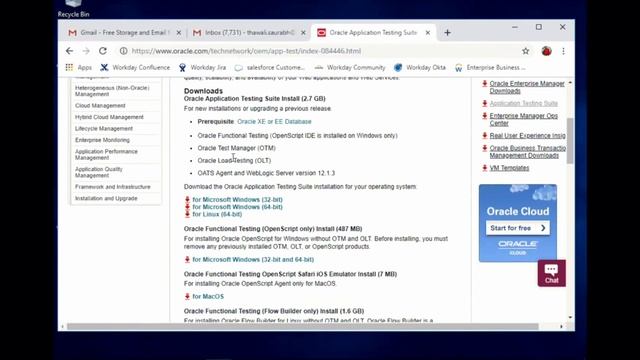Open Hybrid Cloud Management in sidebar

click(109, 117)
